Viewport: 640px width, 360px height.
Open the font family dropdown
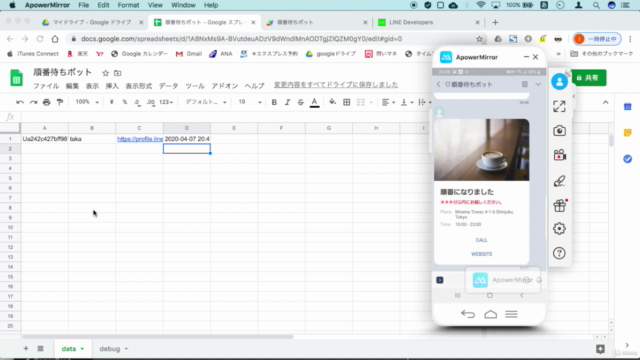click(x=206, y=102)
